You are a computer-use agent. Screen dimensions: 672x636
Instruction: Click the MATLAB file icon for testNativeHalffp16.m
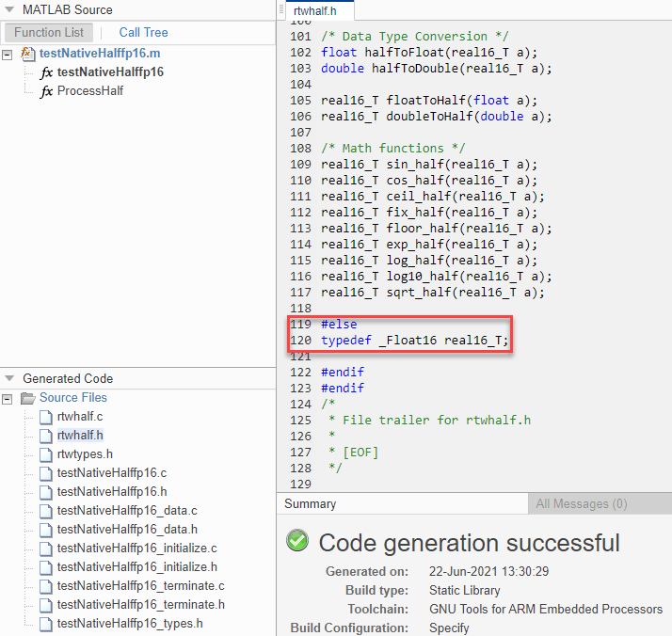point(28,54)
